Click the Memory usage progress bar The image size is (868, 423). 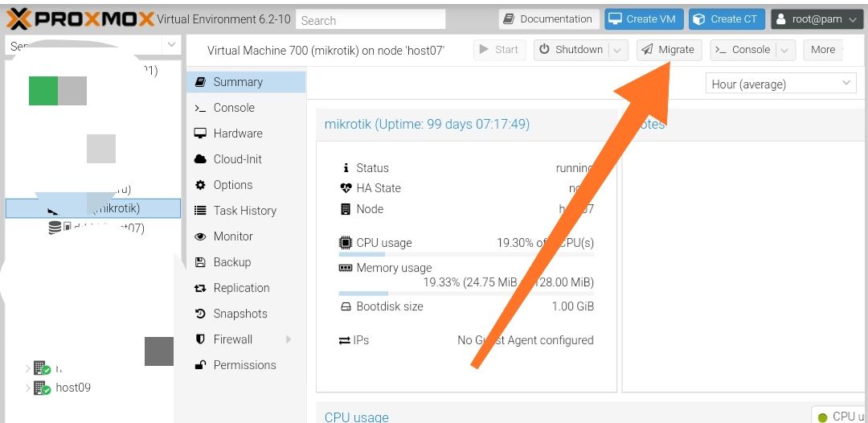(x=466, y=294)
